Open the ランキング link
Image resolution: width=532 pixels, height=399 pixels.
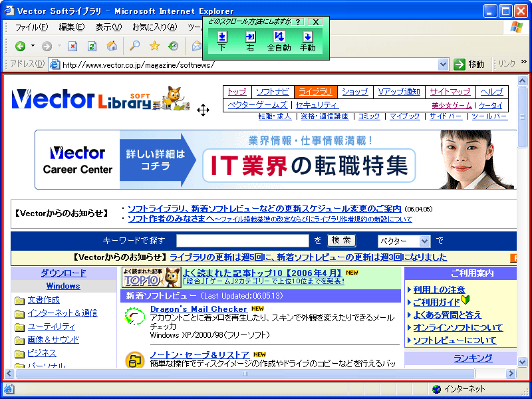[473, 358]
